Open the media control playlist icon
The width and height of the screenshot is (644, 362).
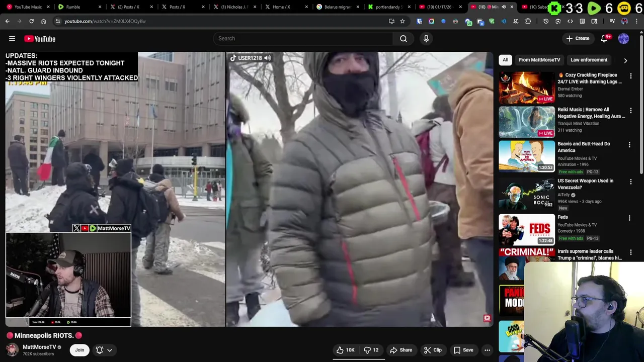point(612,21)
